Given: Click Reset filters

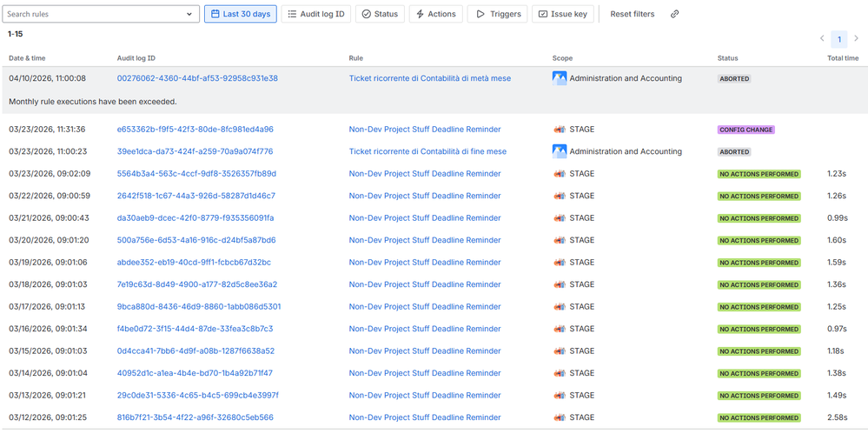Looking at the screenshot, I should [x=633, y=15].
